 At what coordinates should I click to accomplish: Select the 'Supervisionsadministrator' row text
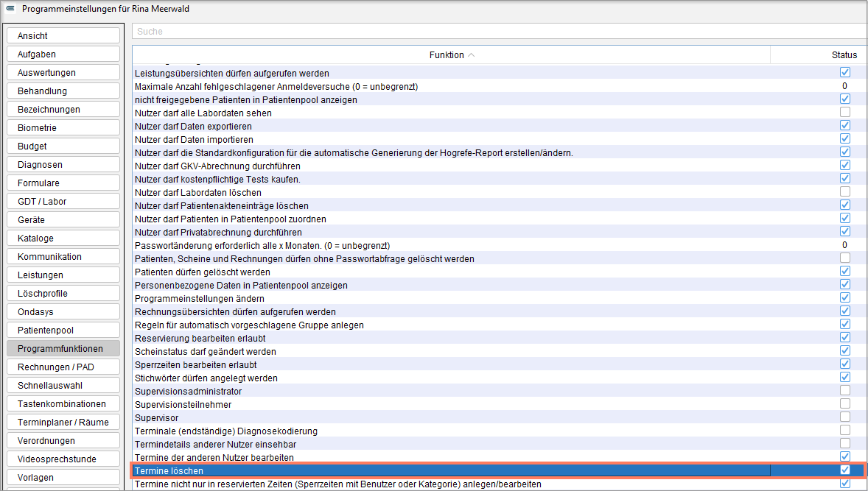coord(188,392)
